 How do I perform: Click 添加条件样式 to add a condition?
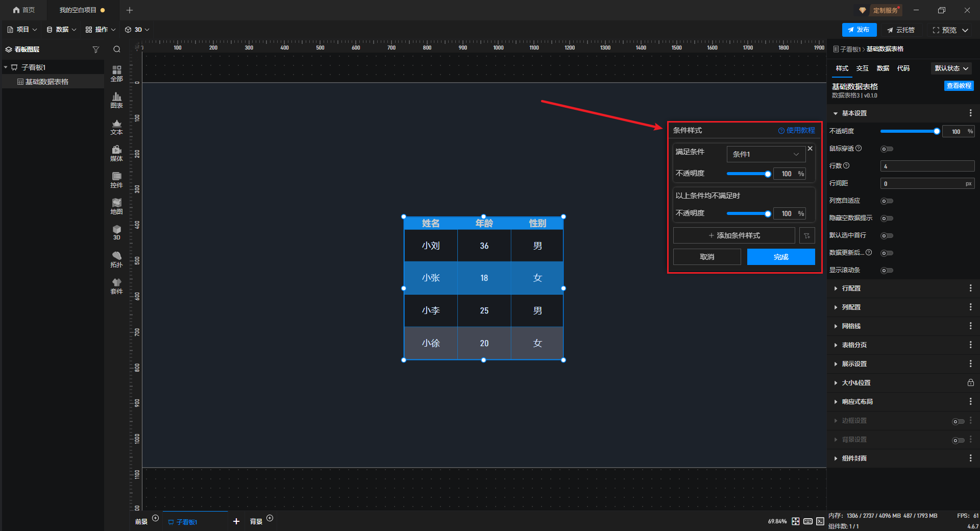tap(734, 235)
